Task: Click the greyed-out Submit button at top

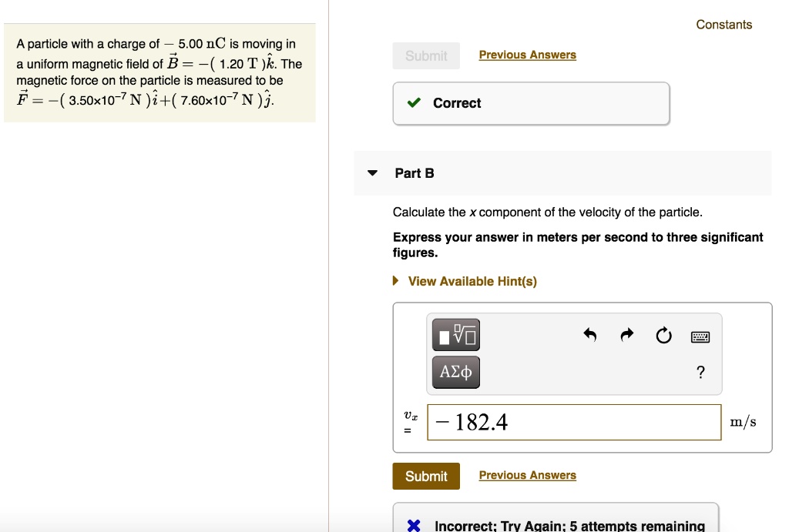Action: [x=425, y=55]
